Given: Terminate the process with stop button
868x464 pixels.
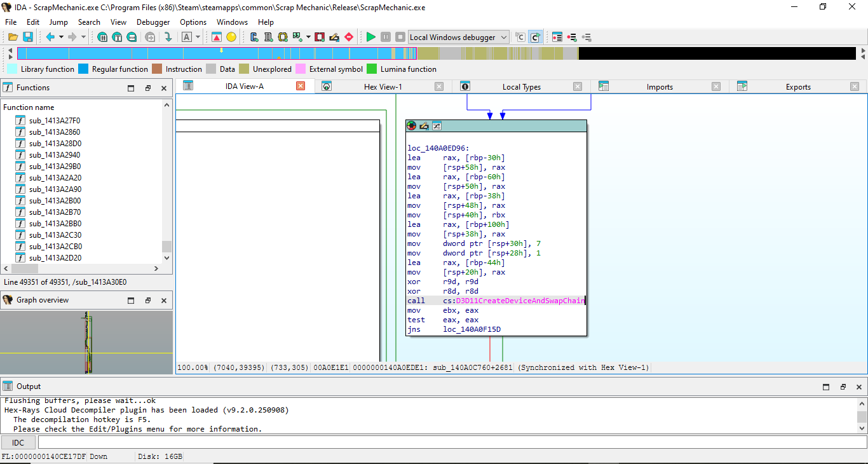Looking at the screenshot, I should [x=400, y=37].
